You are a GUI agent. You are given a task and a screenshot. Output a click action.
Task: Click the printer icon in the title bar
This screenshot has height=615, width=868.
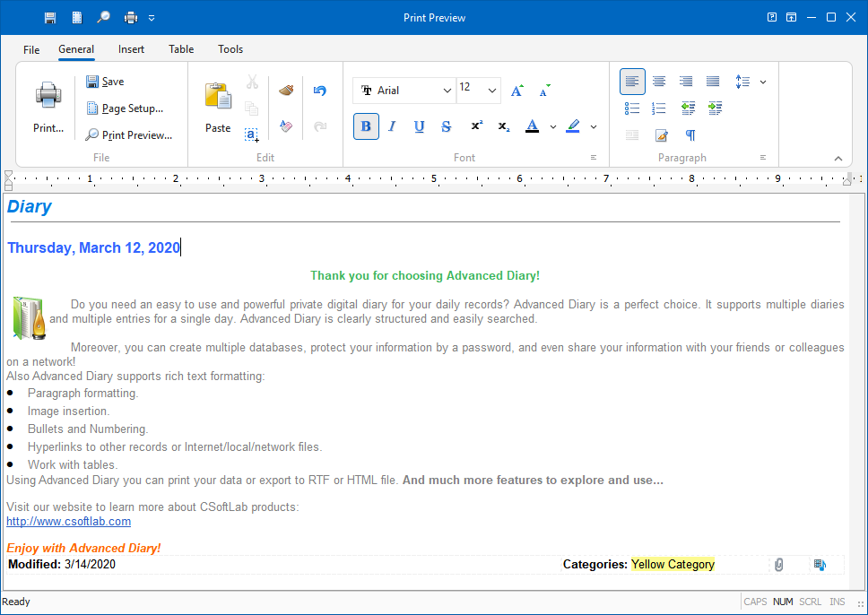[131, 18]
